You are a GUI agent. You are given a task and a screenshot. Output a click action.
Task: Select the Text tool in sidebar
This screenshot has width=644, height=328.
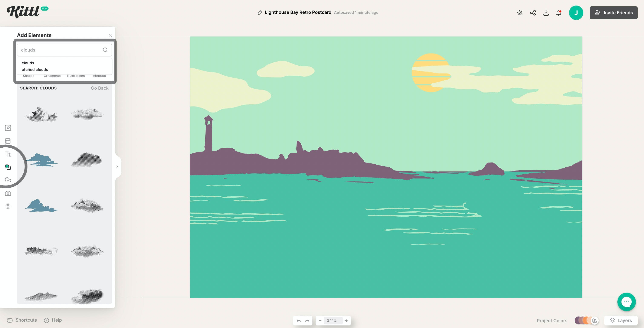[8, 154]
